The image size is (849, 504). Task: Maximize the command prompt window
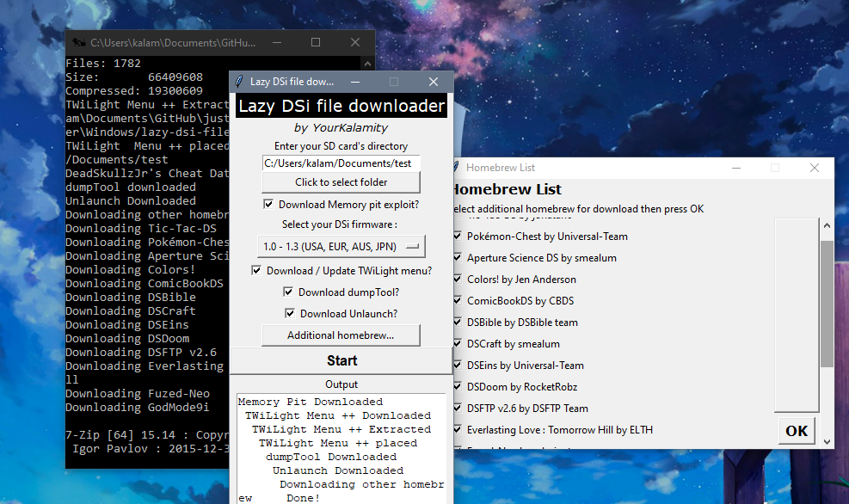[316, 42]
